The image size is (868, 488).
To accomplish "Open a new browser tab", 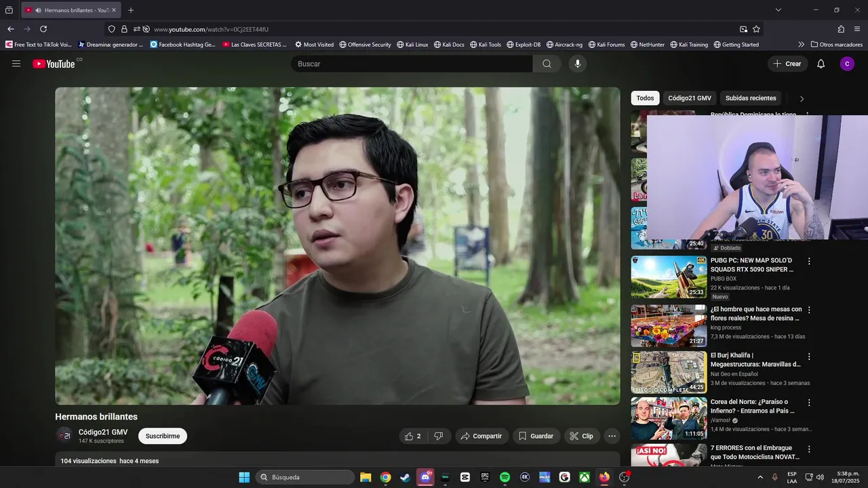I will coord(131,10).
